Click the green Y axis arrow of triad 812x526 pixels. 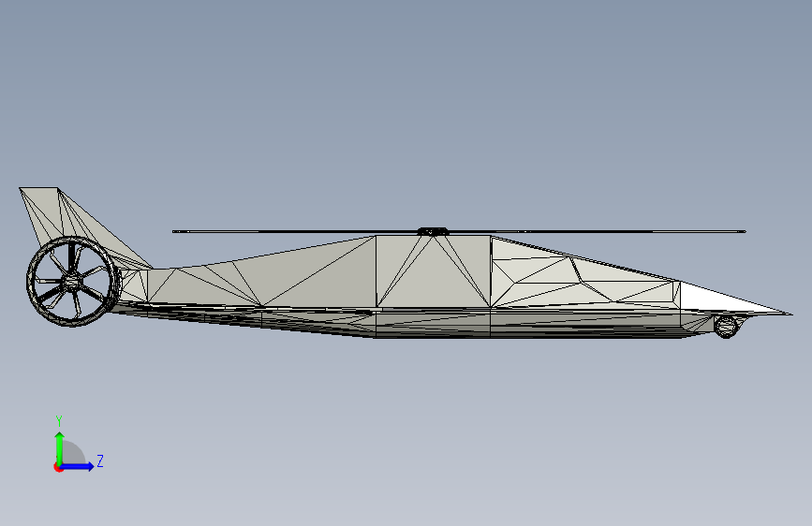click(x=60, y=448)
